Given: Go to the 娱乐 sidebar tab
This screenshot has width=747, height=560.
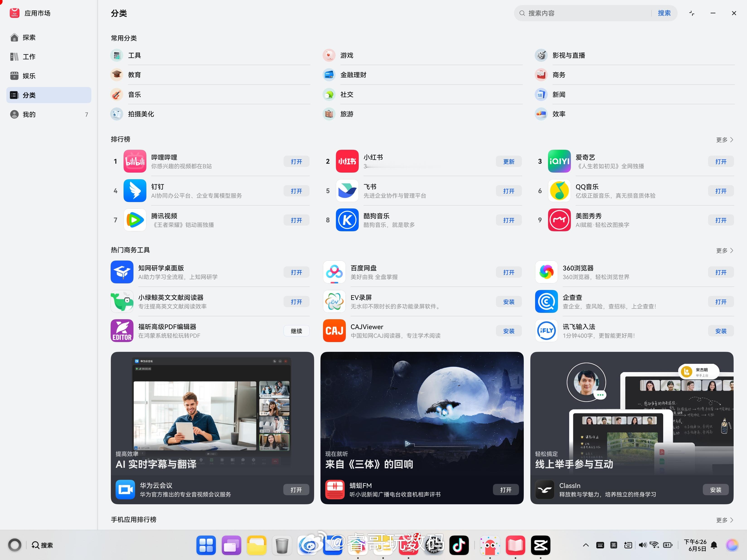Looking at the screenshot, I should point(49,76).
